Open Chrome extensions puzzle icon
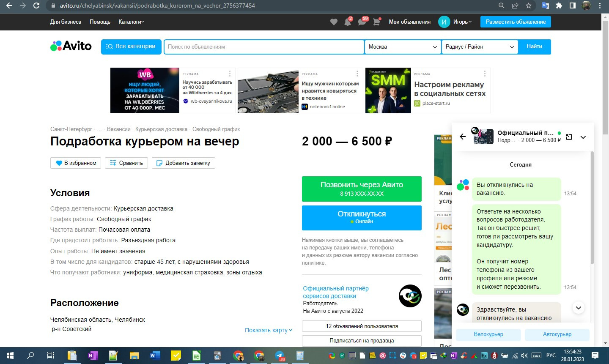 pyautogui.click(x=559, y=6)
